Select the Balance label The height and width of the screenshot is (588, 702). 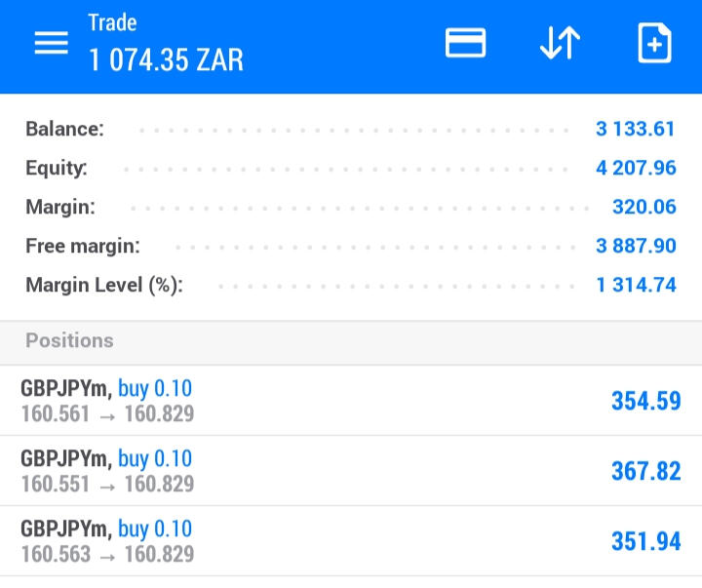(x=64, y=129)
